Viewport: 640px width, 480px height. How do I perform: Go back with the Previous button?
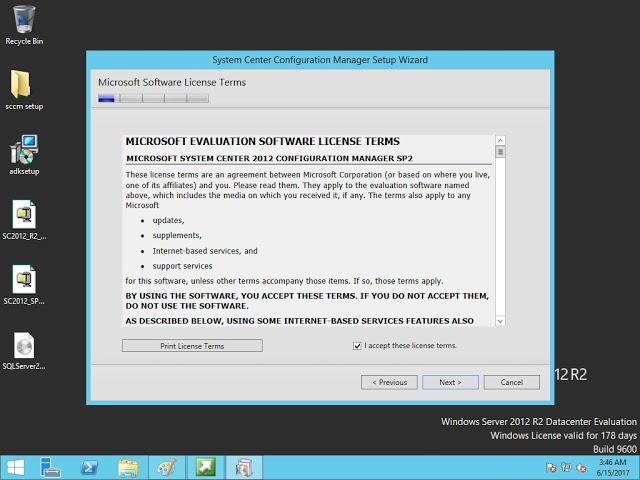pos(389,382)
